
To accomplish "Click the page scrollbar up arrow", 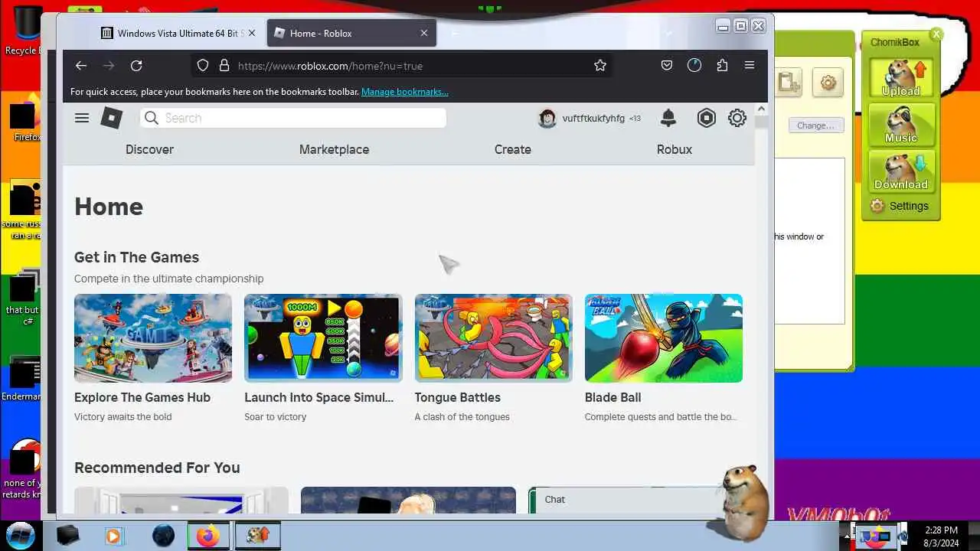I will (x=761, y=109).
